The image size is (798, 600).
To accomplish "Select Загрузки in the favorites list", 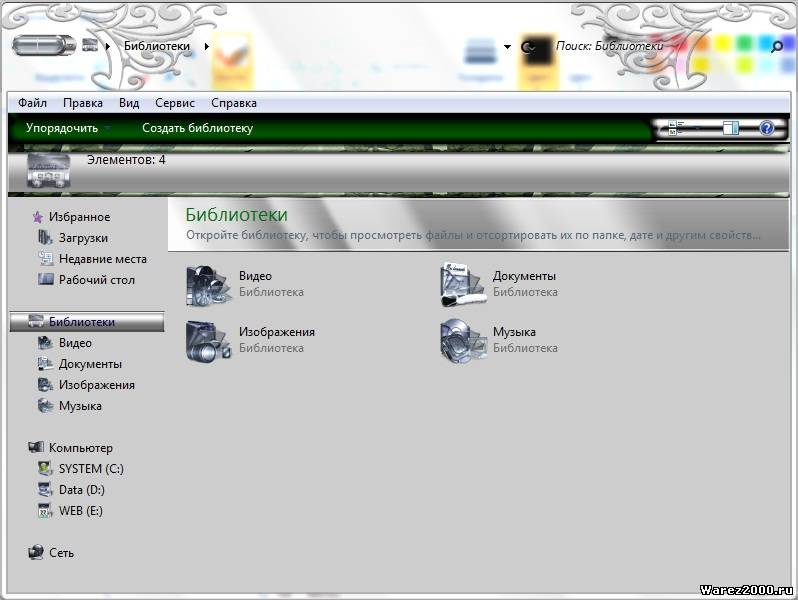I will point(82,238).
